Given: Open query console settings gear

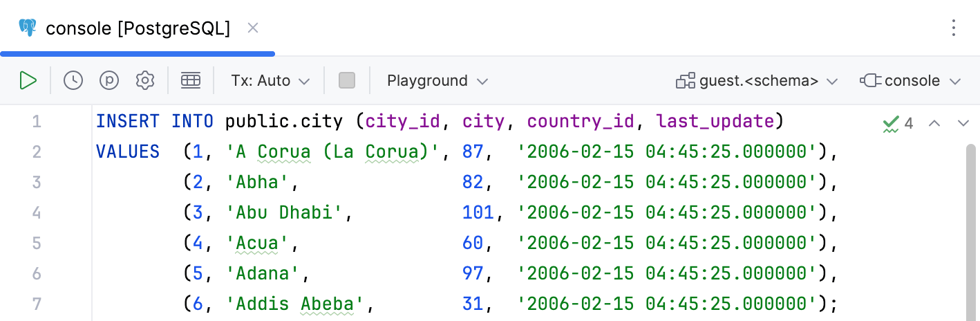Looking at the screenshot, I should [x=144, y=80].
